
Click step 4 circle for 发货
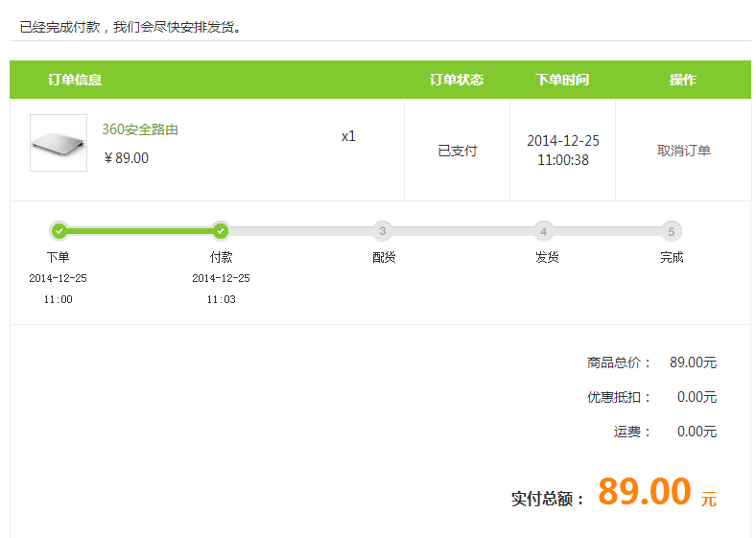tap(544, 231)
